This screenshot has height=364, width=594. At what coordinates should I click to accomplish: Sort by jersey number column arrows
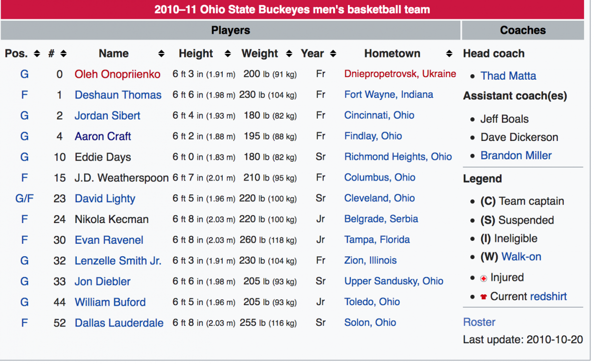pyautogui.click(x=63, y=54)
